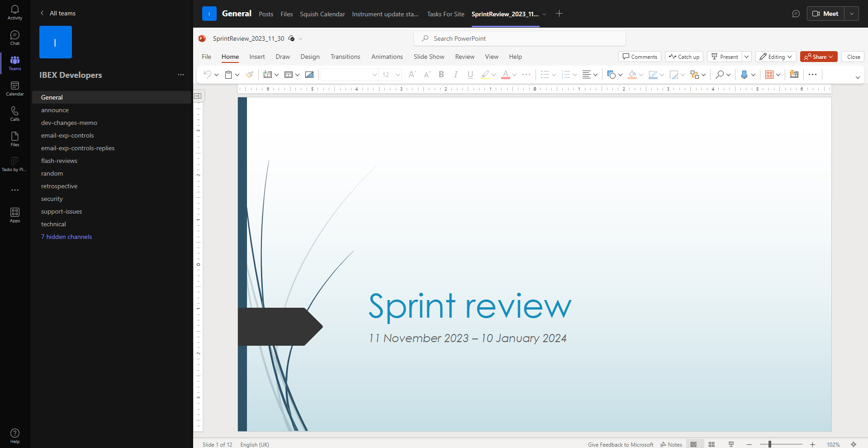Switch to Slide Sorter view icon
The width and height of the screenshot is (868, 448).
[711, 444]
